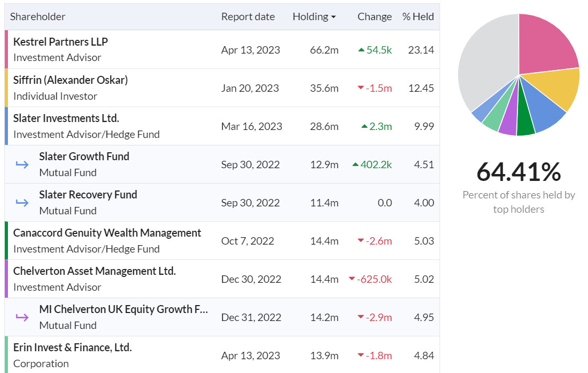
Task: Open Slater Recovery Fund entry
Action: [88, 195]
